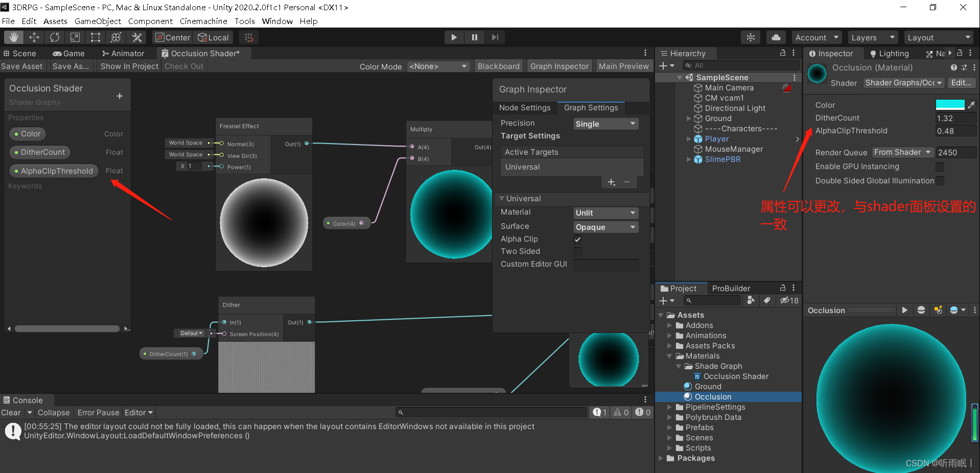Expand the Player object in Hierarchy
The height and width of the screenshot is (473, 980).
pyautogui.click(x=688, y=139)
